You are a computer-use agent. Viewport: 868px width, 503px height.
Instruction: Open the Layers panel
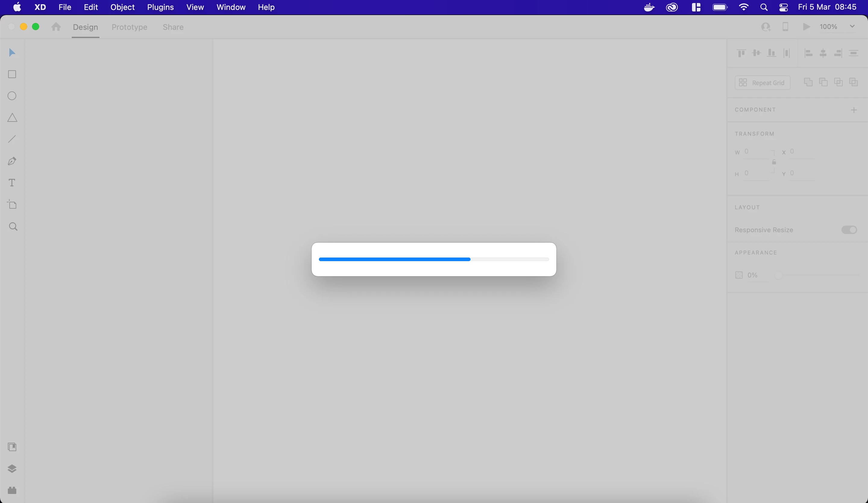click(12, 469)
